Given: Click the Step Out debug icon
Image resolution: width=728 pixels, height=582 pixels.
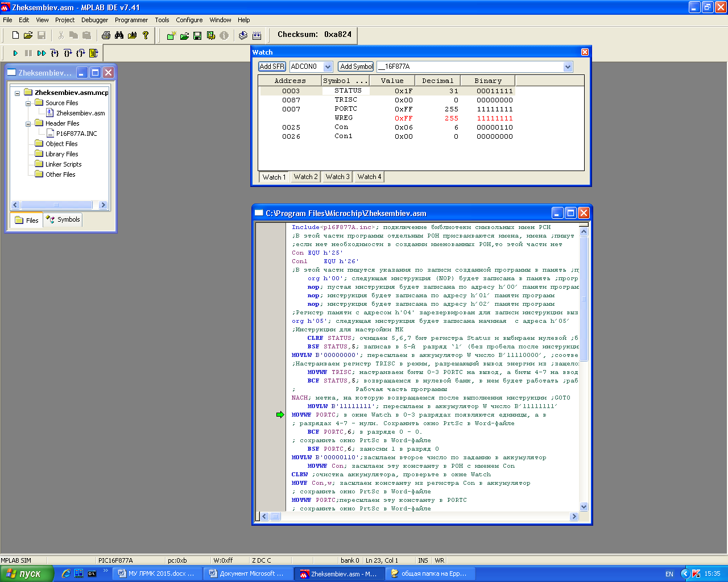Looking at the screenshot, I should click(81, 53).
